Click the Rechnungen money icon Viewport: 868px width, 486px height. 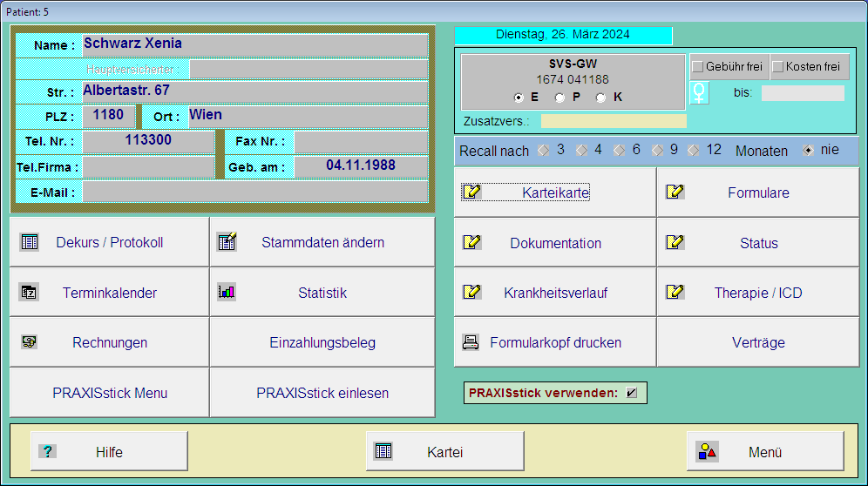point(30,342)
